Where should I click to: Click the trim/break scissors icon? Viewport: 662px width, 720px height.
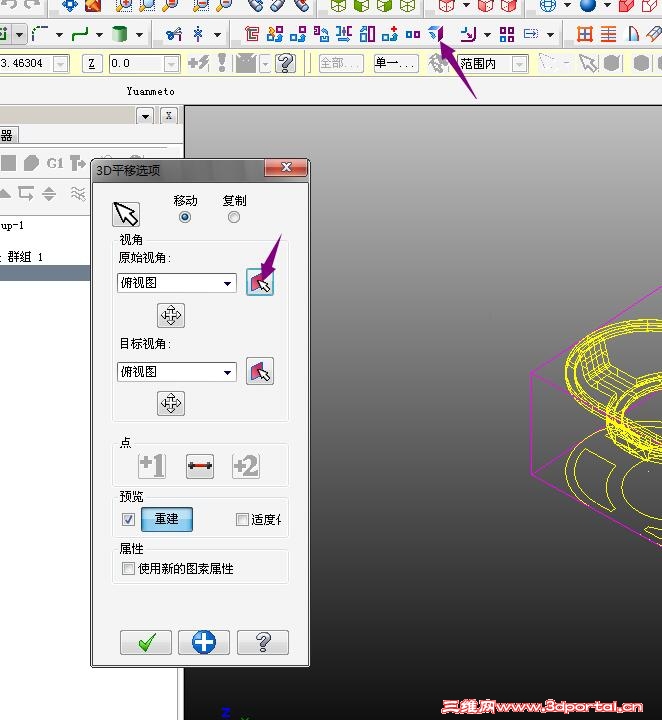point(174,34)
